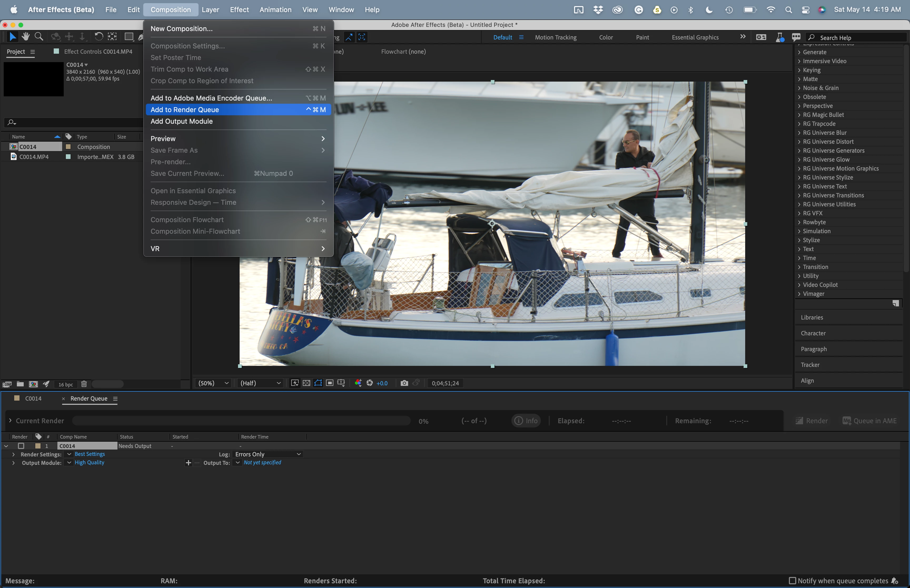The image size is (910, 588).
Task: Select the Hand tool in toolbar
Action: (26, 37)
